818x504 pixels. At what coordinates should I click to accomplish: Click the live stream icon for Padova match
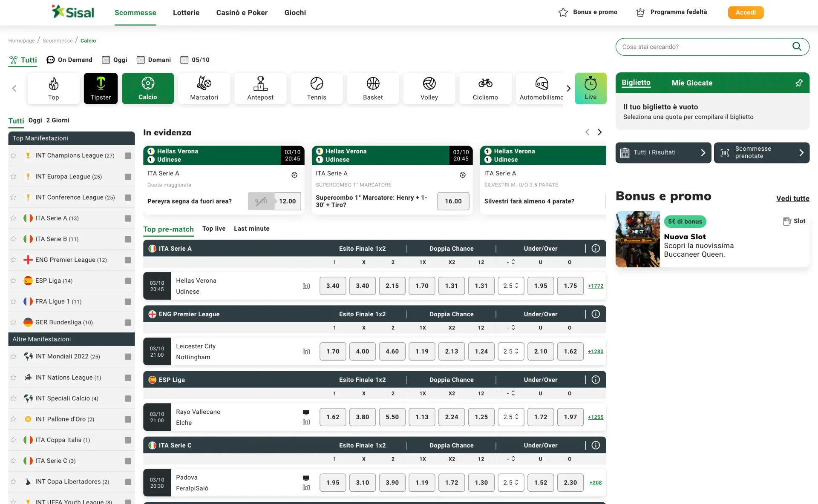306,478
